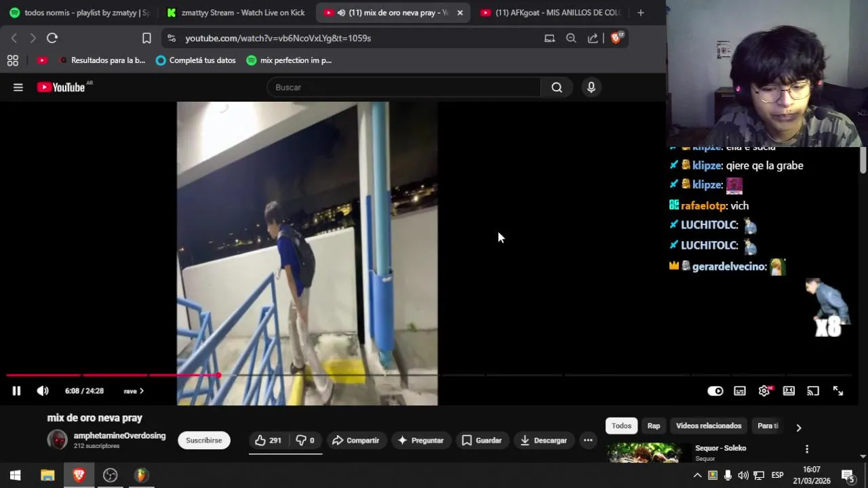868x488 pixels.
Task: Switch the ESP keyboard language indicator
Action: click(777, 475)
